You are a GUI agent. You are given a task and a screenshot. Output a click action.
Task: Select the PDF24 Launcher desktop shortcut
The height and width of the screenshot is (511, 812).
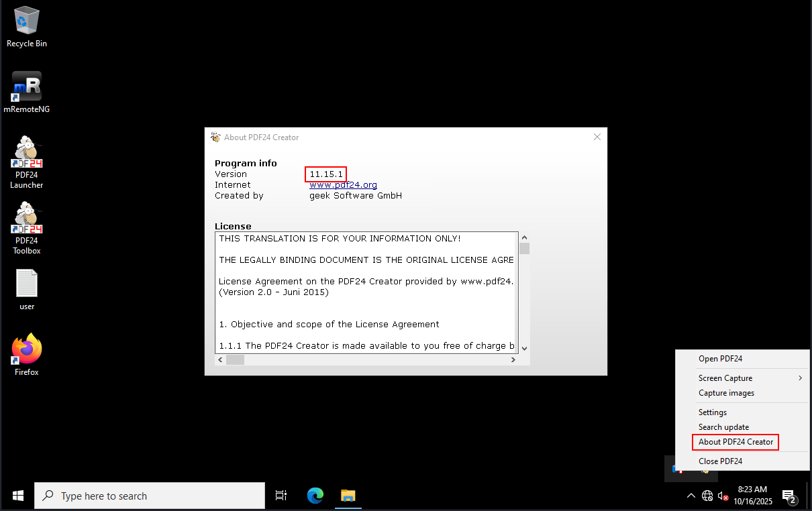pos(27,163)
